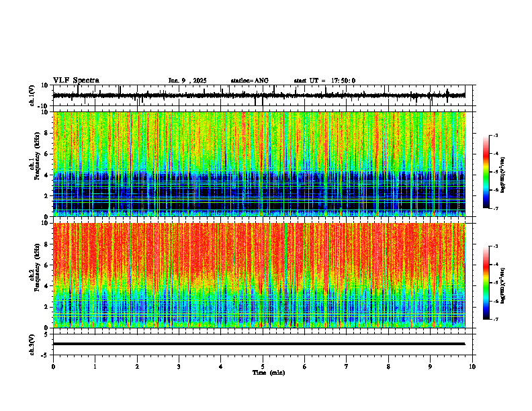The width and height of the screenshot is (532, 411).
Task: Click the "10" tick on ch.1(V) waveform axis
Action: pos(46,85)
